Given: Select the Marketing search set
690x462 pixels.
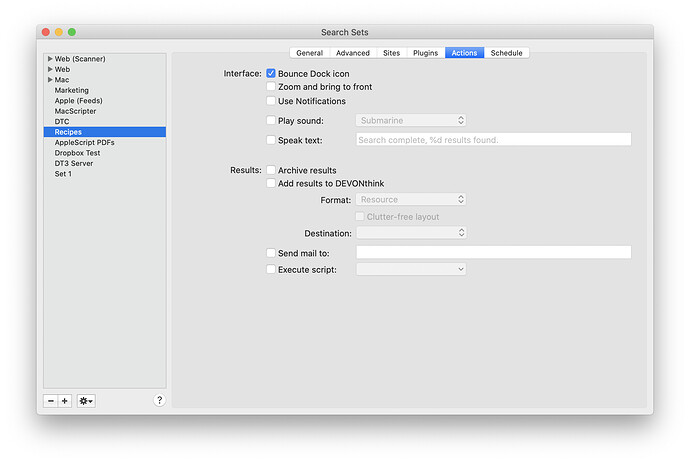Looking at the screenshot, I should (72, 90).
